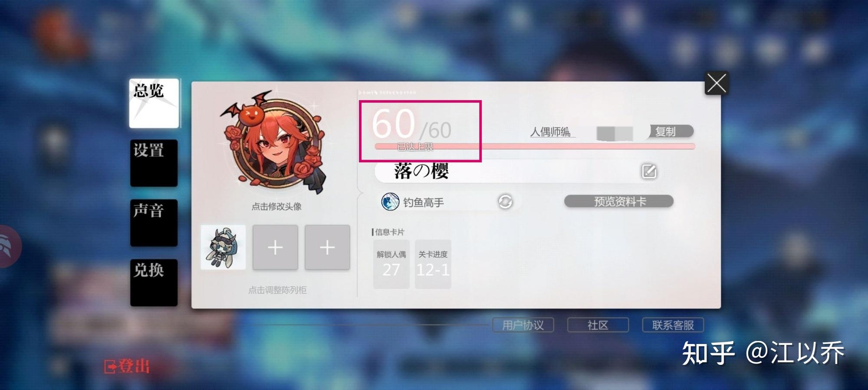Click the plush doll display thumbnail
The image size is (868, 390).
[x=223, y=247]
